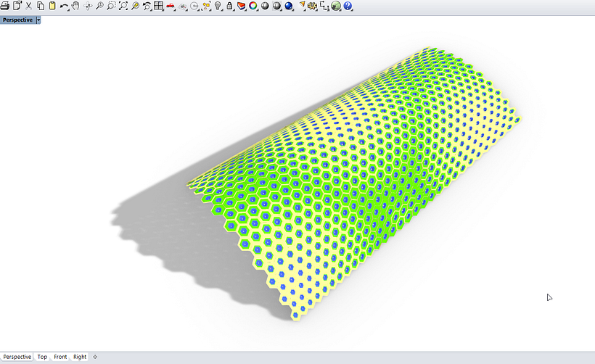This screenshot has width=595, height=364.
Task: Click the light bulb Hide Objects icon
Action: (x=218, y=6)
